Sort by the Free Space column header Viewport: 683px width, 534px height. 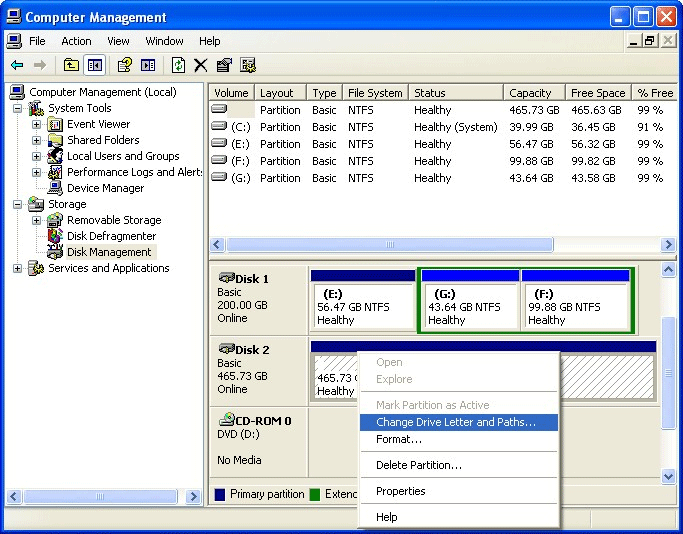coord(598,93)
